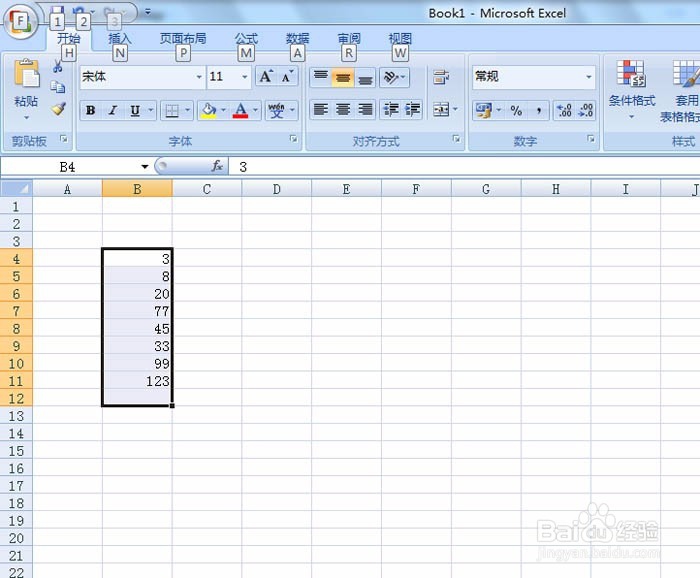Apply yellow fill color bucket
The width and height of the screenshot is (700, 578).
click(208, 110)
